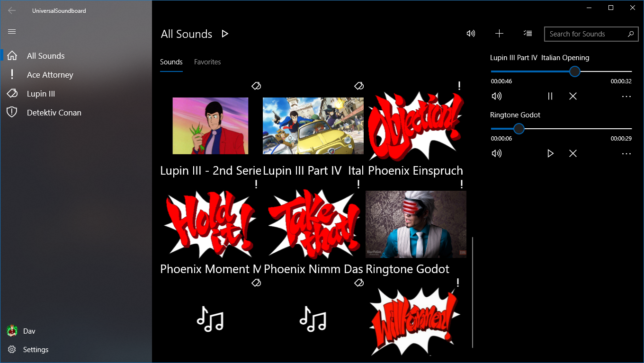Viewport: 644px width, 363px height.
Task: Open the hamburger navigation menu
Action: (12, 32)
